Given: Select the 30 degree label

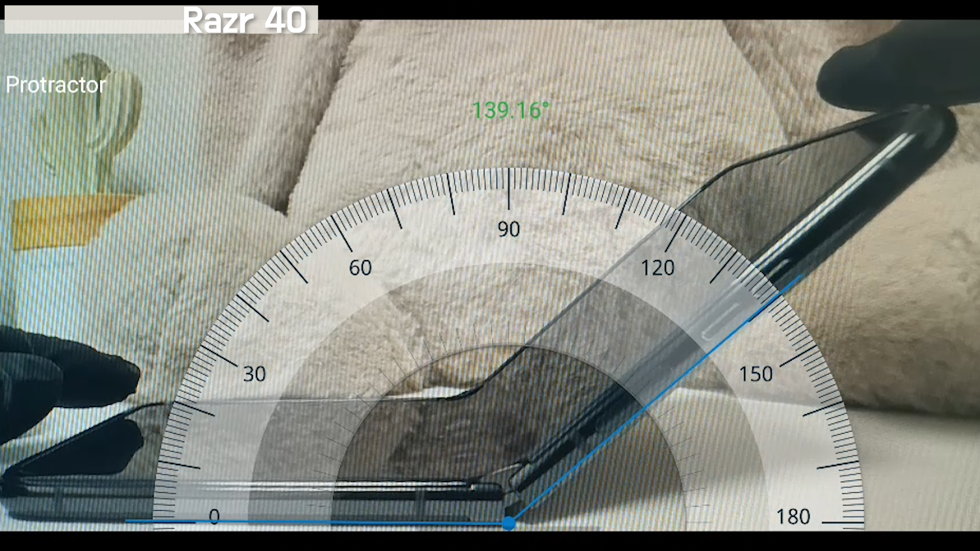Looking at the screenshot, I should (x=254, y=374).
